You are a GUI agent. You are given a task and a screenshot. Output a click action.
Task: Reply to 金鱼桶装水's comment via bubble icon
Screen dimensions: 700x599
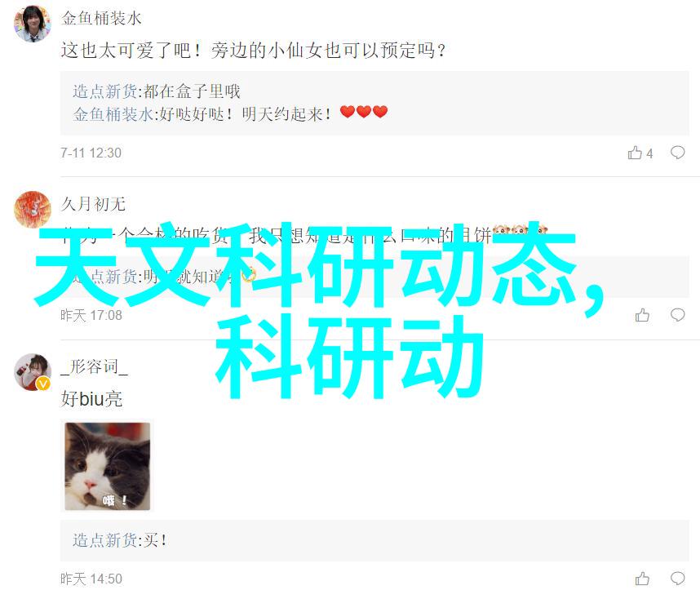(x=677, y=153)
